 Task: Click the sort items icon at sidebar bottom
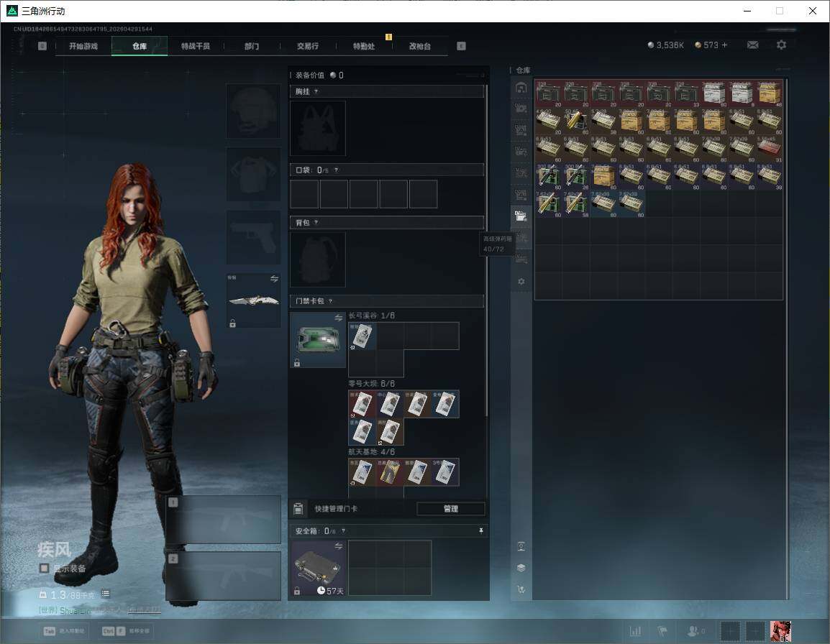point(521,589)
